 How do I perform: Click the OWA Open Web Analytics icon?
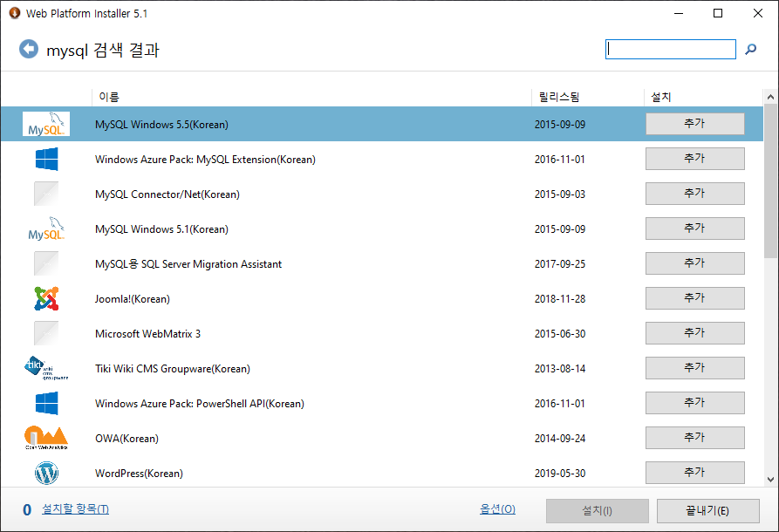click(x=46, y=438)
